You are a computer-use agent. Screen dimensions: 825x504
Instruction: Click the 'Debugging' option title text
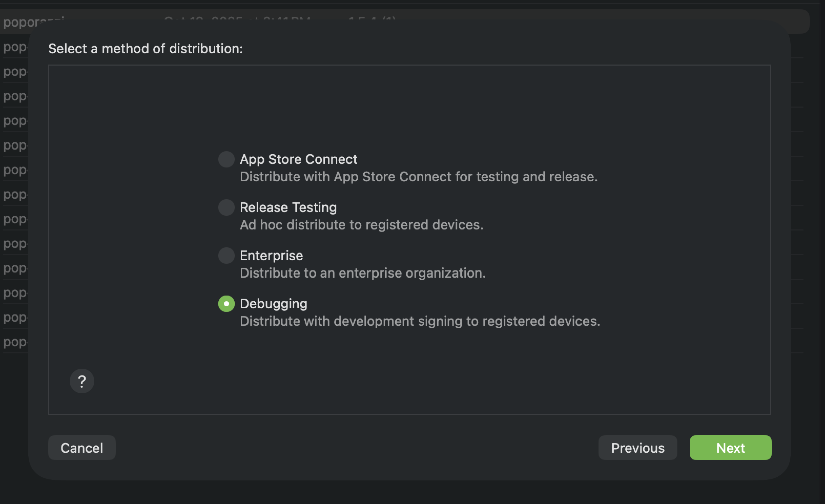pyautogui.click(x=274, y=304)
